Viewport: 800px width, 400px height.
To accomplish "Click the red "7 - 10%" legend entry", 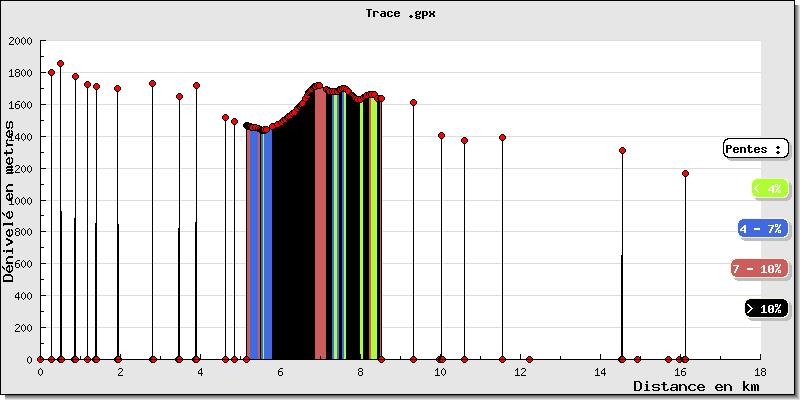I will [x=758, y=269].
